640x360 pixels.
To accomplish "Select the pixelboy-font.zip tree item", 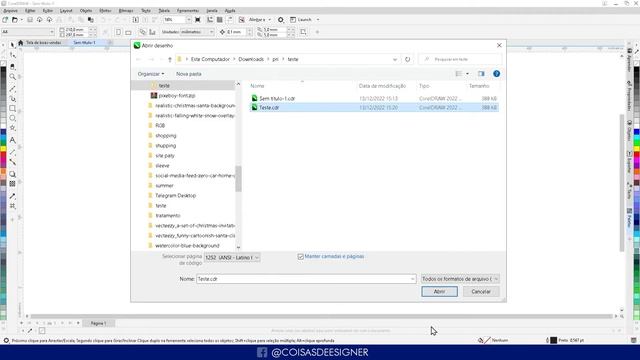I will pos(177,96).
